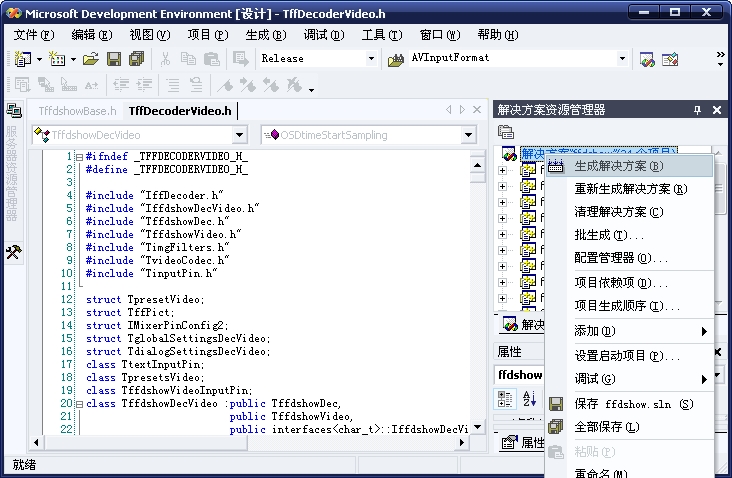
Task: Open the AVInputFormat find dropdown
Action: click(622, 58)
